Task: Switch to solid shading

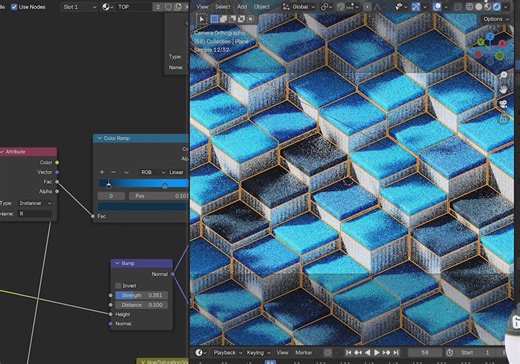Action: coord(478,7)
